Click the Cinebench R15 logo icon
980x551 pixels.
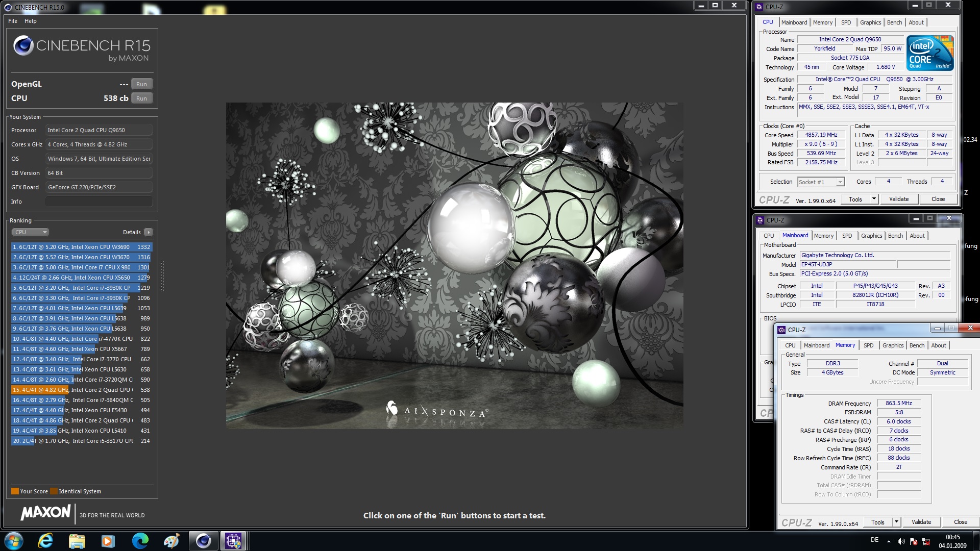coord(23,45)
